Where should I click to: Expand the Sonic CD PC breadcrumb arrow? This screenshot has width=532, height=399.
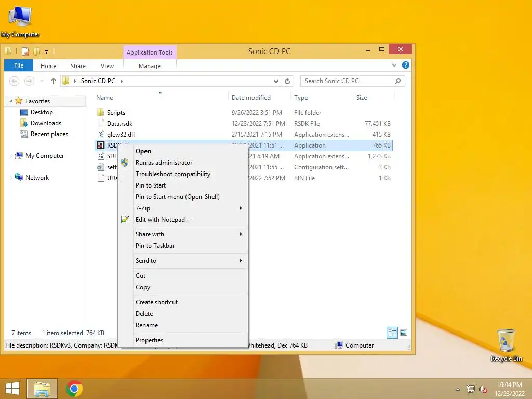click(x=121, y=81)
